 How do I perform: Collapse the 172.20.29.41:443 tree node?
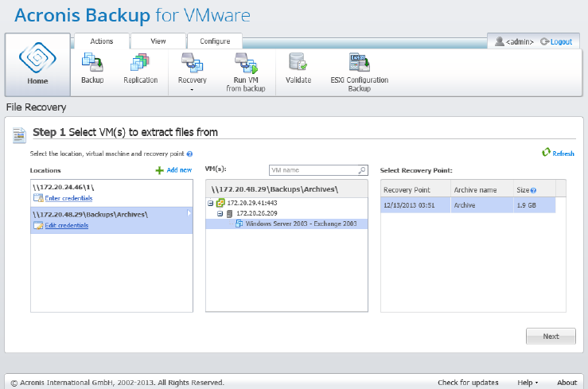coord(210,203)
